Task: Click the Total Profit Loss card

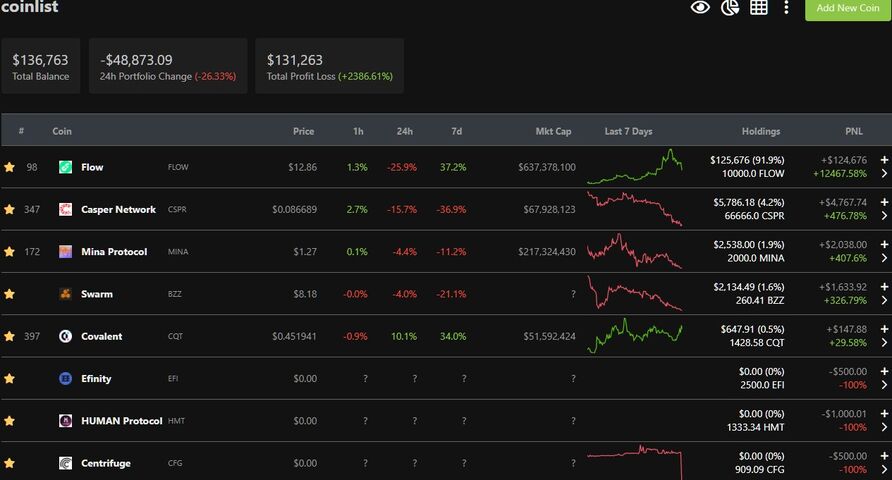Action: pyautogui.click(x=329, y=66)
